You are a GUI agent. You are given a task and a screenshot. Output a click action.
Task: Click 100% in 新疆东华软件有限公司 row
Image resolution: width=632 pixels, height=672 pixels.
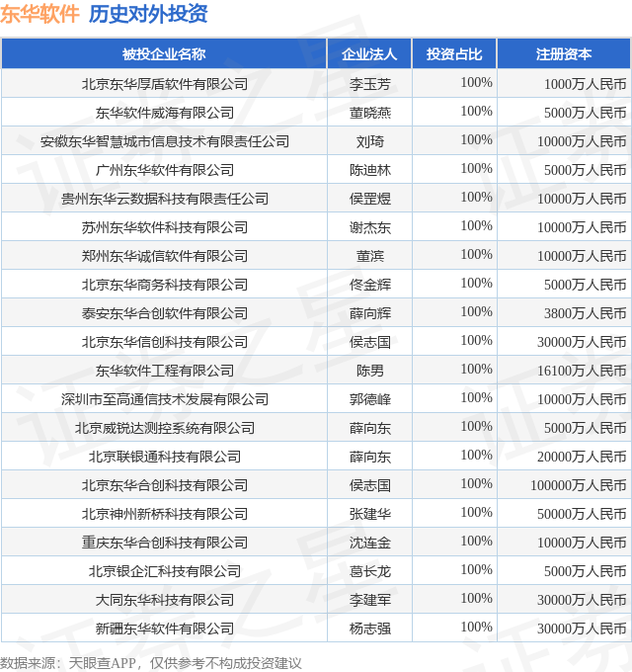pyautogui.click(x=476, y=627)
